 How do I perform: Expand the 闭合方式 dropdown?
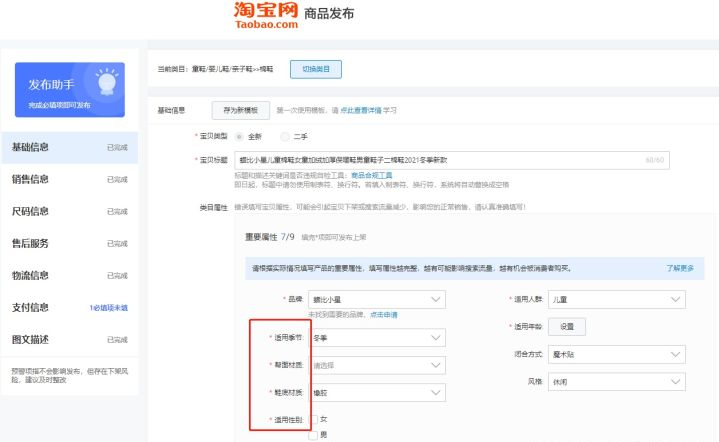click(618, 355)
